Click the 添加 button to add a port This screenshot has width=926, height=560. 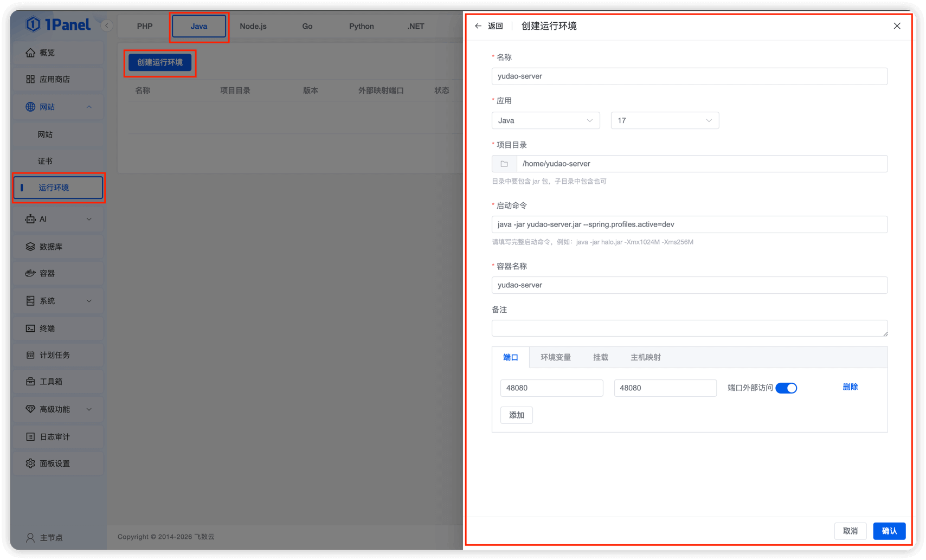point(516,415)
